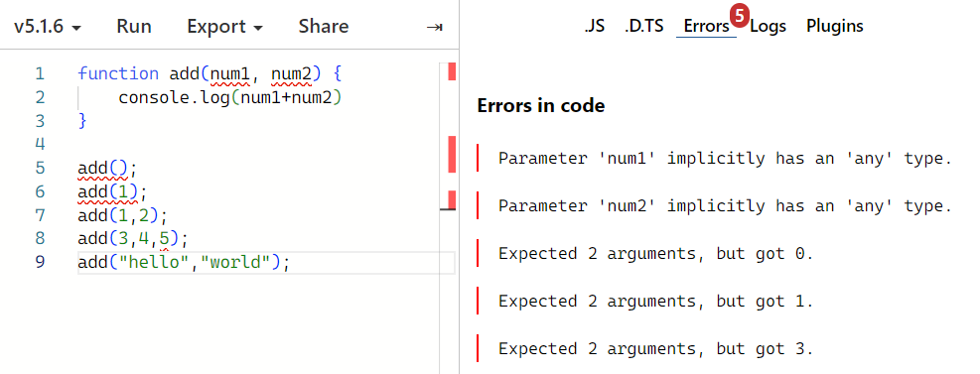View the Logs tab
980x374 pixels.
(x=768, y=26)
